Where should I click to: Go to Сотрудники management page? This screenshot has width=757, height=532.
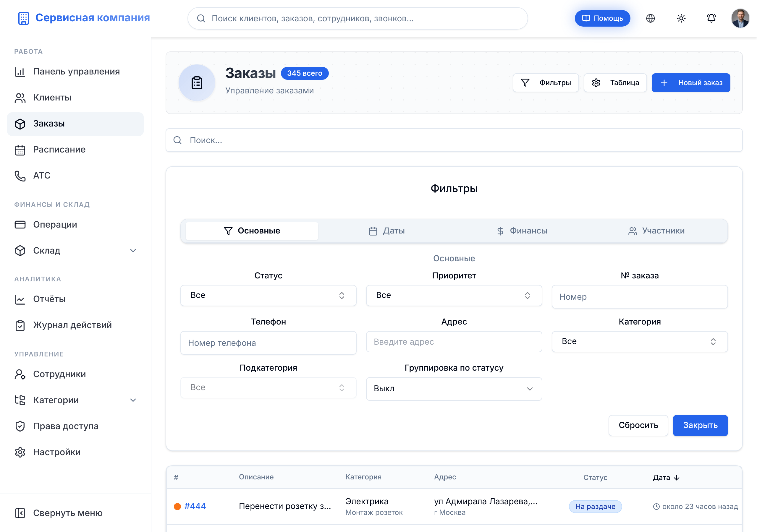click(75, 374)
